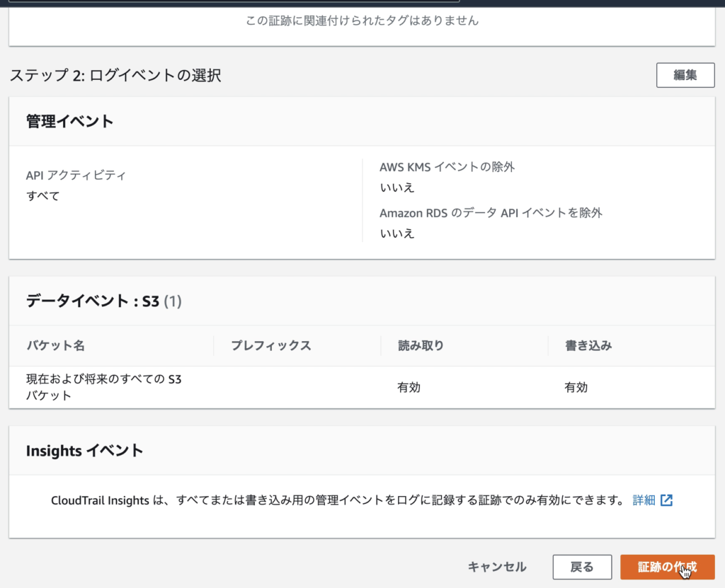Click the Insights イベント heading

click(85, 450)
